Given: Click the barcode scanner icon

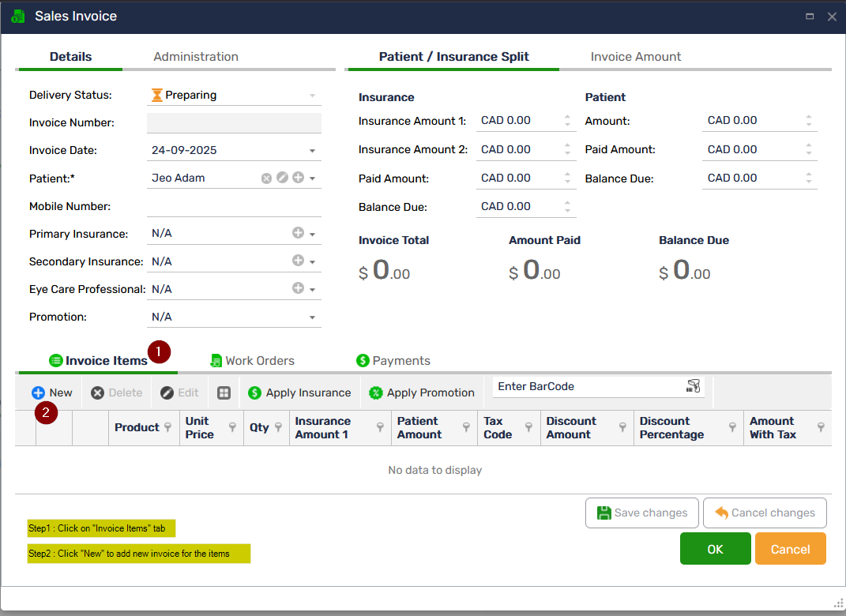Looking at the screenshot, I should pyautogui.click(x=694, y=386).
